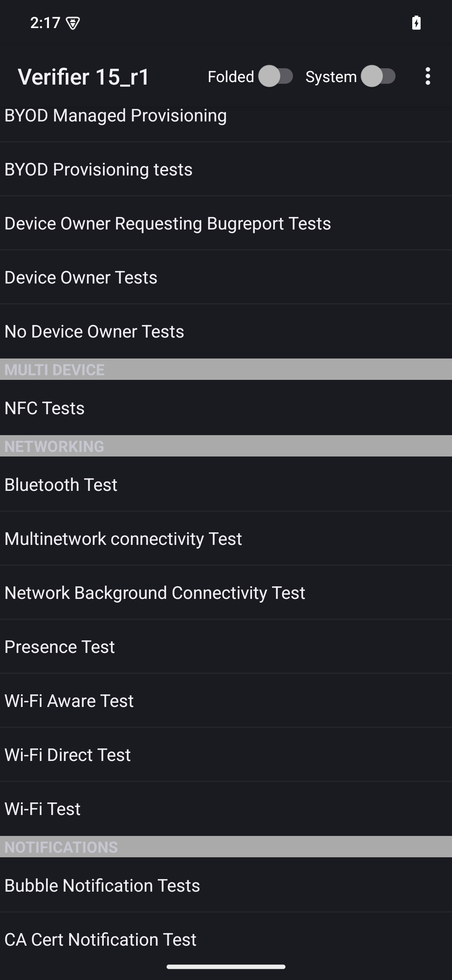
Task: Tap the battery charging status icon
Action: (x=416, y=23)
